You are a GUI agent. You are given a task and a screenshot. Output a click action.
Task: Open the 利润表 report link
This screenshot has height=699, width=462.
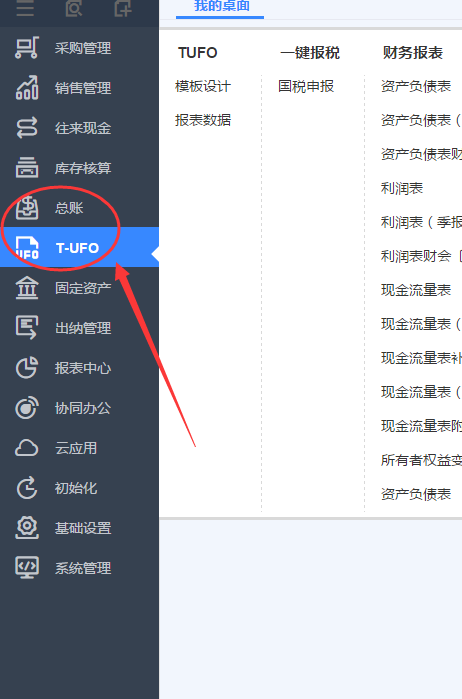tap(402, 188)
